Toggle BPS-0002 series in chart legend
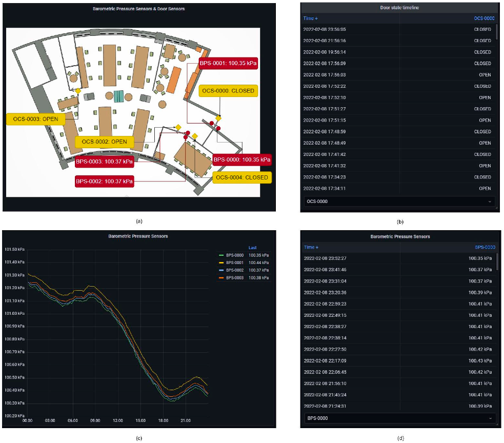The height and width of the screenshot is (443, 504). 236,270
